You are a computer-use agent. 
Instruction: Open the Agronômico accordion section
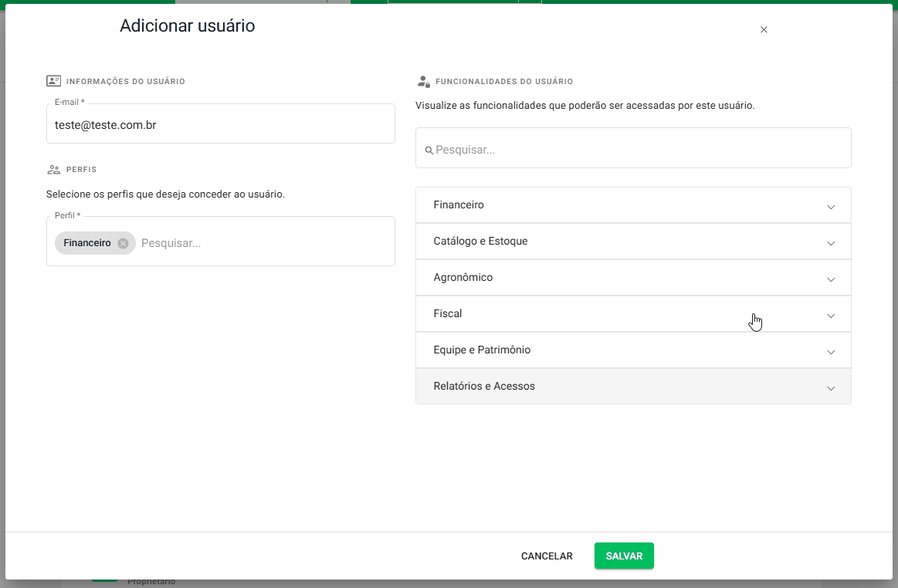pos(832,279)
